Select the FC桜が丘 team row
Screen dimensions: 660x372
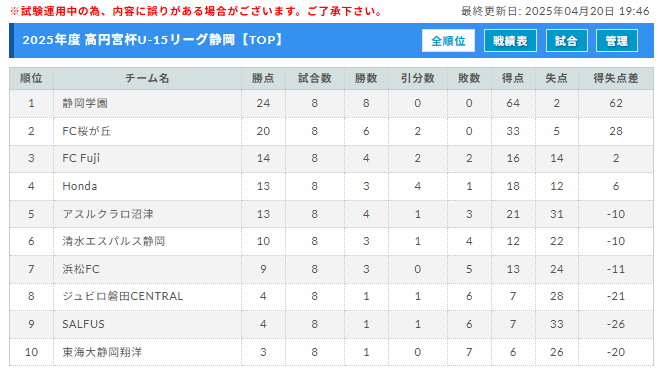[331, 131]
